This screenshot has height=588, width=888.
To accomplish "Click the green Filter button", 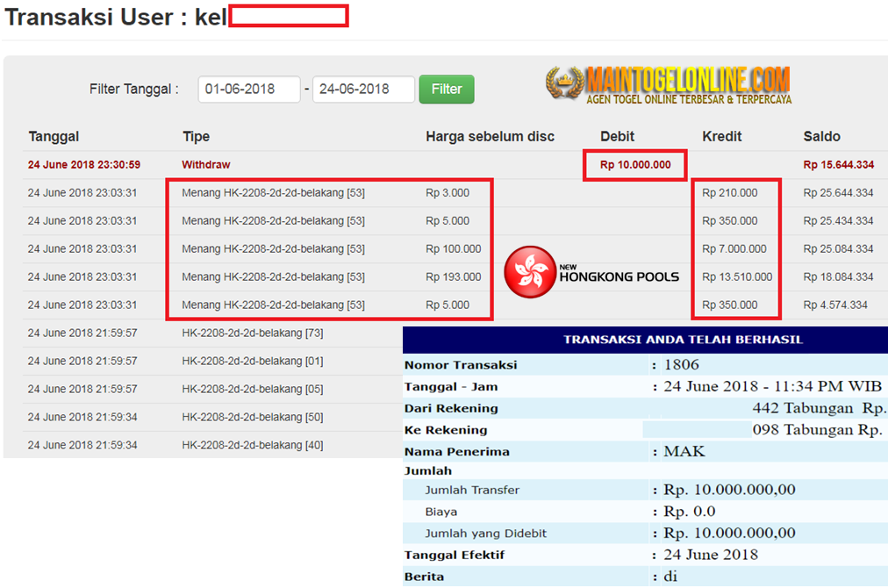I will (x=447, y=89).
